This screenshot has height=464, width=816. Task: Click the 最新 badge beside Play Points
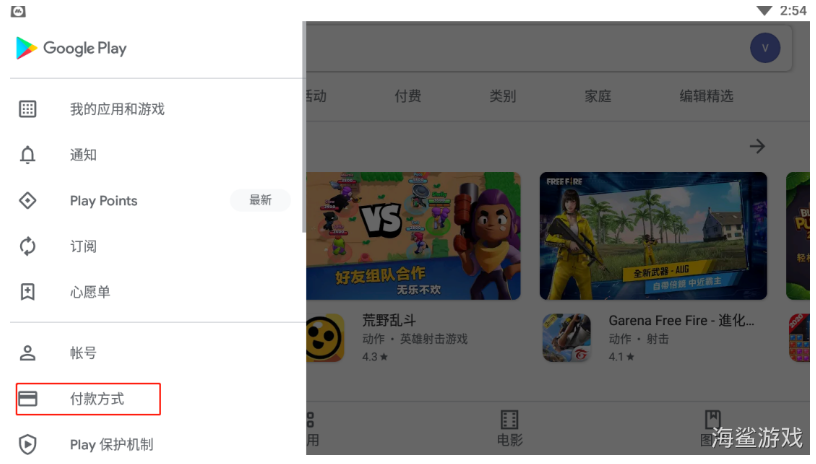[x=260, y=200]
